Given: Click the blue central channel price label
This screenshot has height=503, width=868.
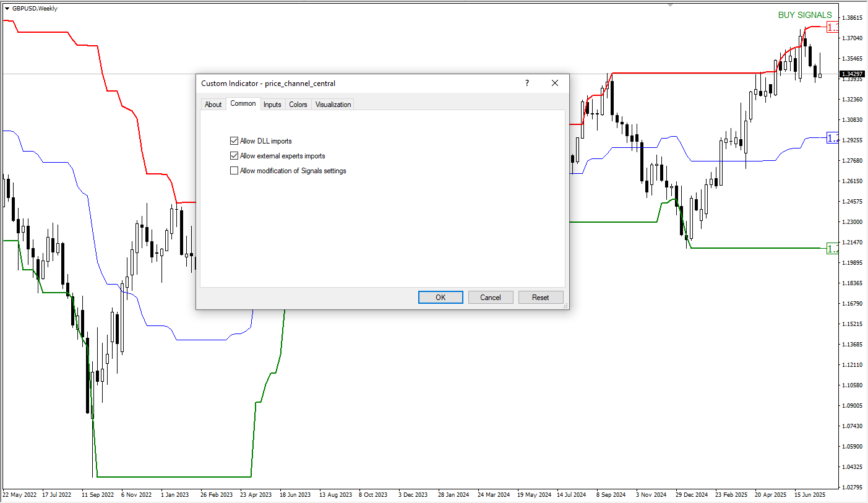Looking at the screenshot, I should click(x=833, y=138).
